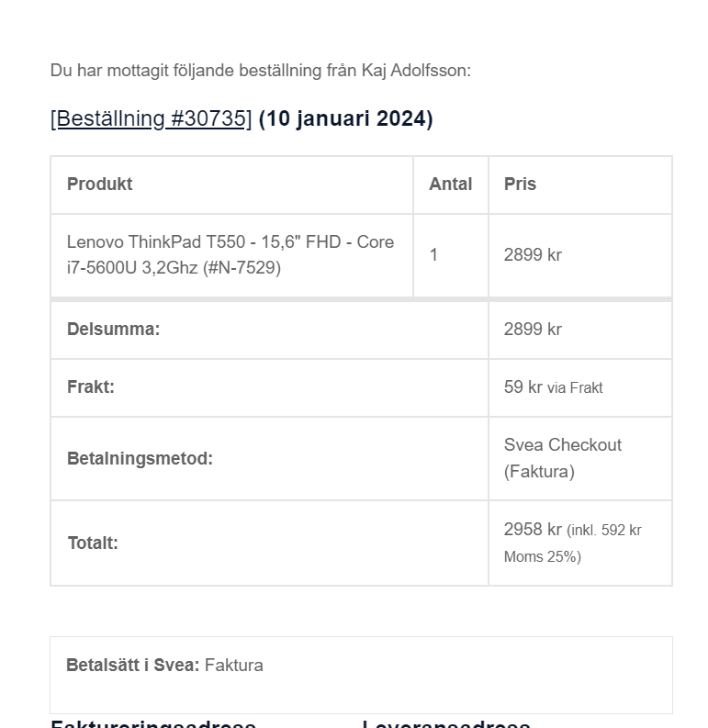The width and height of the screenshot is (708, 728).
Task: Click the order date 10 januari 2024
Action: click(345, 118)
